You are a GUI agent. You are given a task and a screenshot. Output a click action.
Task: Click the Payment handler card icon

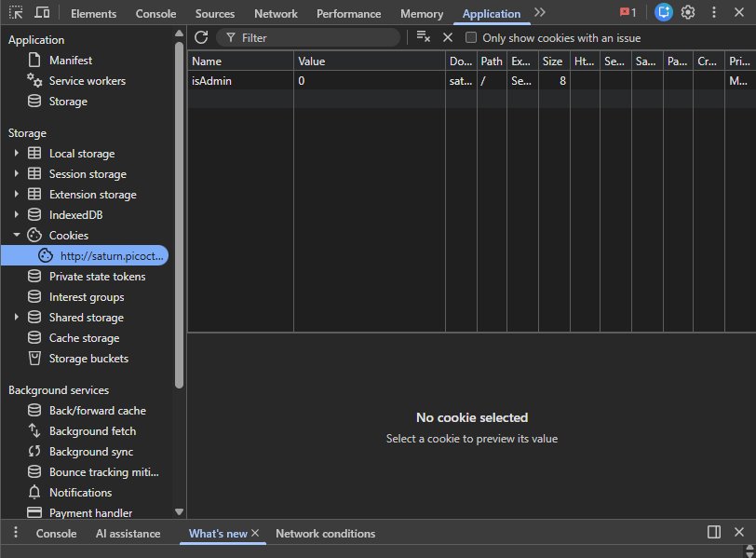(34, 512)
